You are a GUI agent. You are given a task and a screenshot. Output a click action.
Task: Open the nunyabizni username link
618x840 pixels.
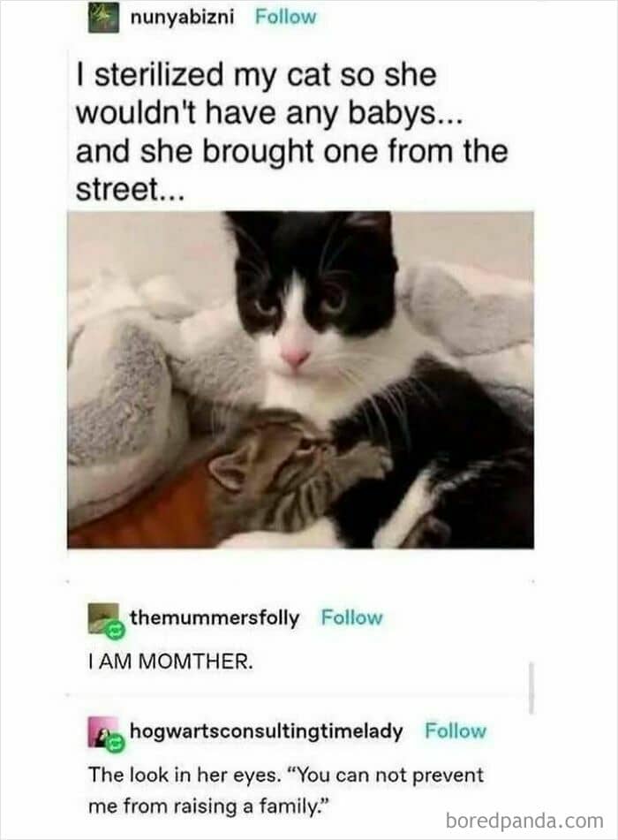click(x=183, y=17)
